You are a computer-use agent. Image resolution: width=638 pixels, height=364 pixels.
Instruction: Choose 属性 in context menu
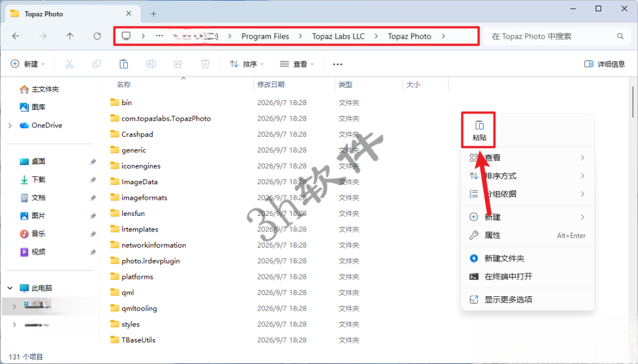coord(527,235)
